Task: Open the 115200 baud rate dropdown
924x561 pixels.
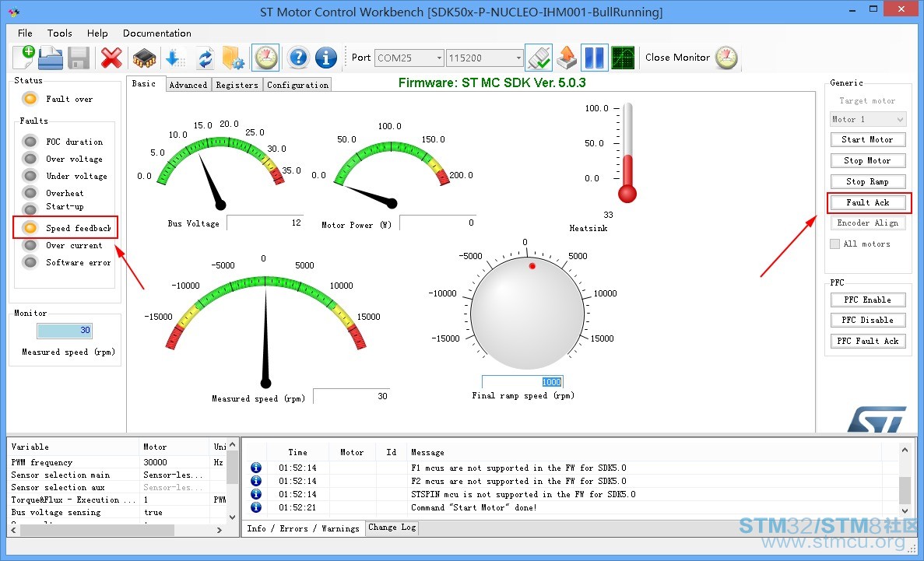Action: point(484,58)
